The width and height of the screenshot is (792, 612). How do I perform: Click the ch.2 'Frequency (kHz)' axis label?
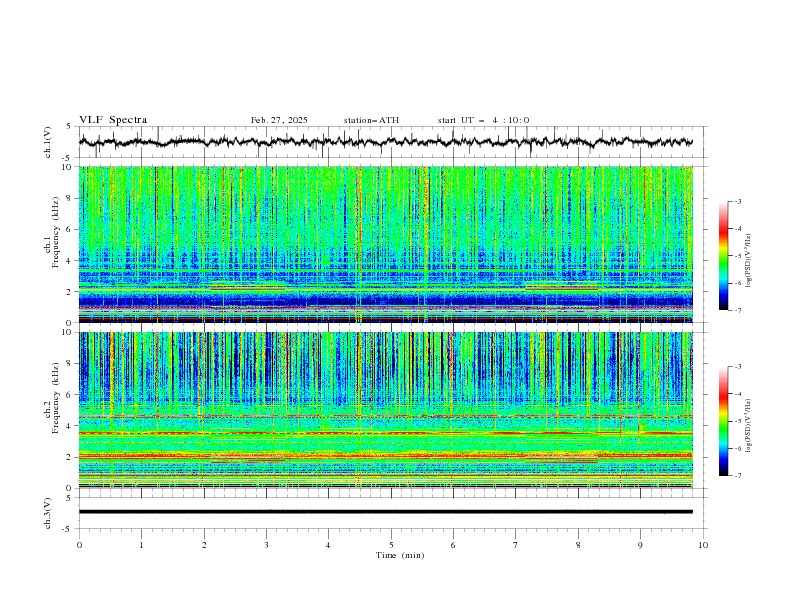[55, 398]
